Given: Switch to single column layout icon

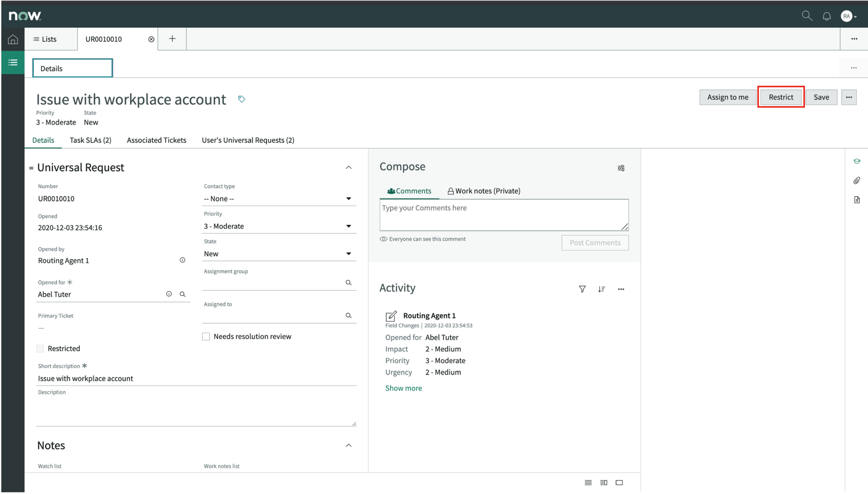Looking at the screenshot, I should point(588,483).
